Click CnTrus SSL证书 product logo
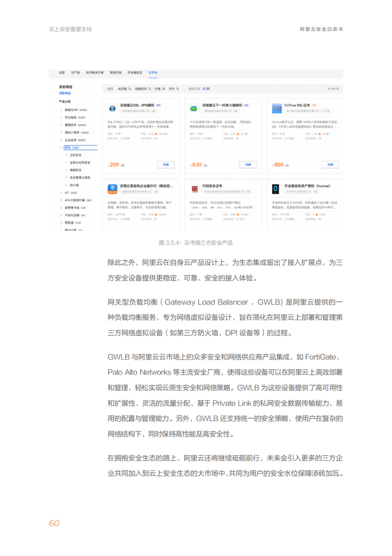 tap(277, 108)
